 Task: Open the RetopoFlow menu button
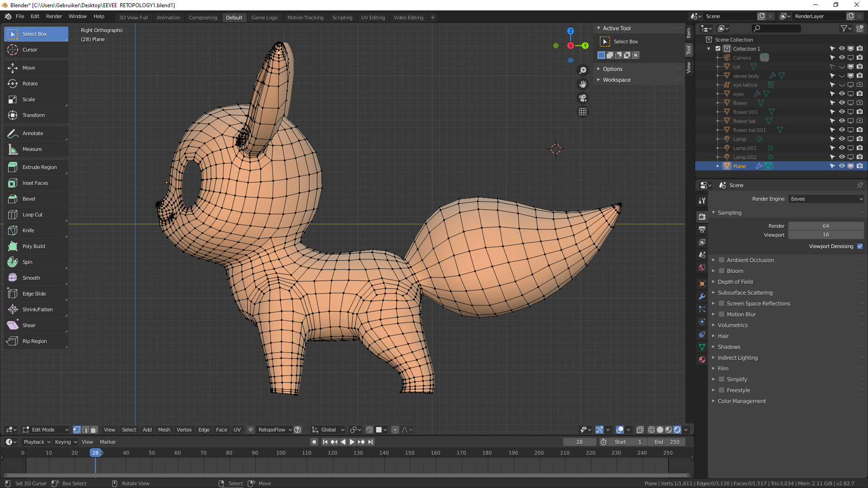(274, 430)
